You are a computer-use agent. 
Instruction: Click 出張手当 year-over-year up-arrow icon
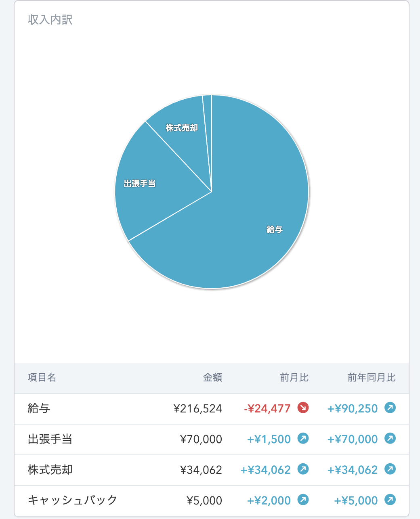click(390, 439)
